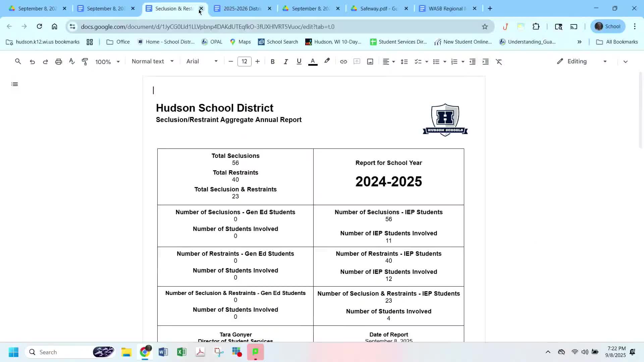The image size is (644, 362).
Task: Click the font size input field
Action: pyautogui.click(x=244, y=62)
